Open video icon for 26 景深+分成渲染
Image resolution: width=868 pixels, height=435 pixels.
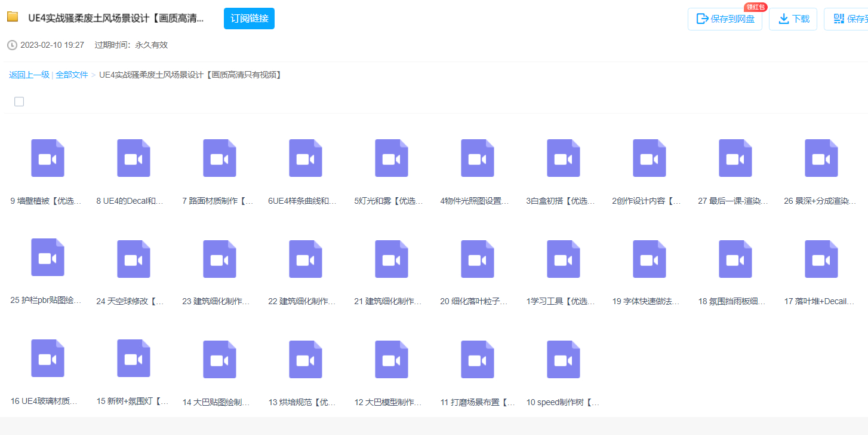click(821, 158)
